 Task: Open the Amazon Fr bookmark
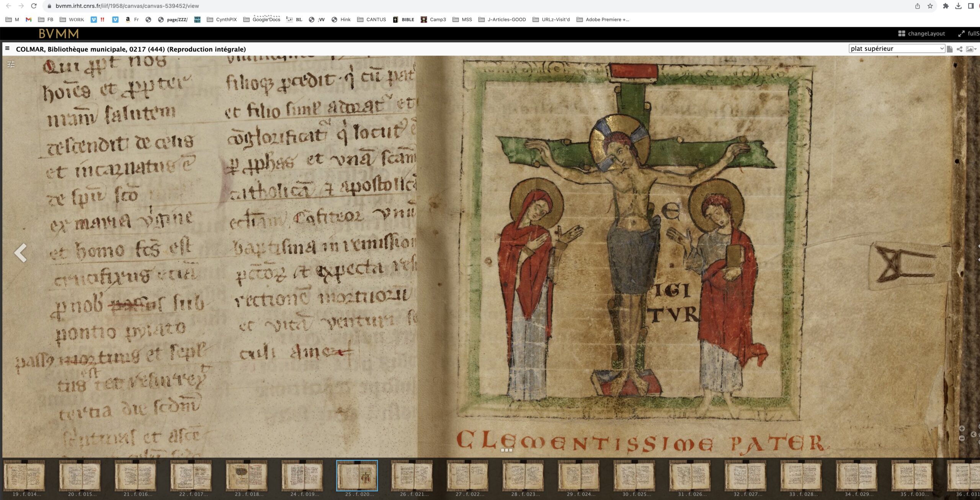click(x=132, y=20)
